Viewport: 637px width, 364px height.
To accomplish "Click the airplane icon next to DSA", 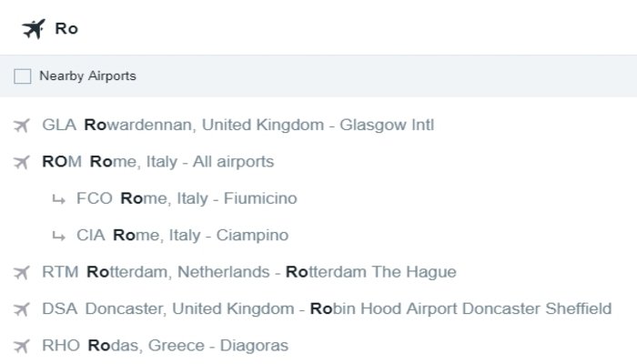I will 22,309.
